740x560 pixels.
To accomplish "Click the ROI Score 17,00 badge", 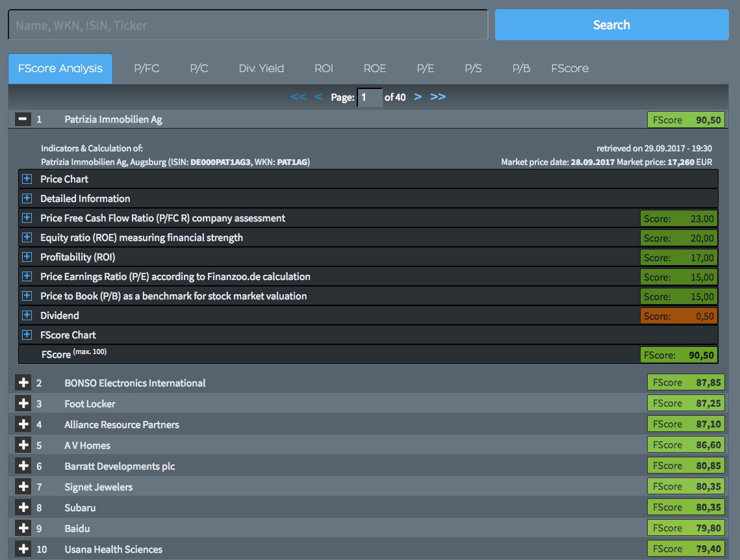I will 679,258.
